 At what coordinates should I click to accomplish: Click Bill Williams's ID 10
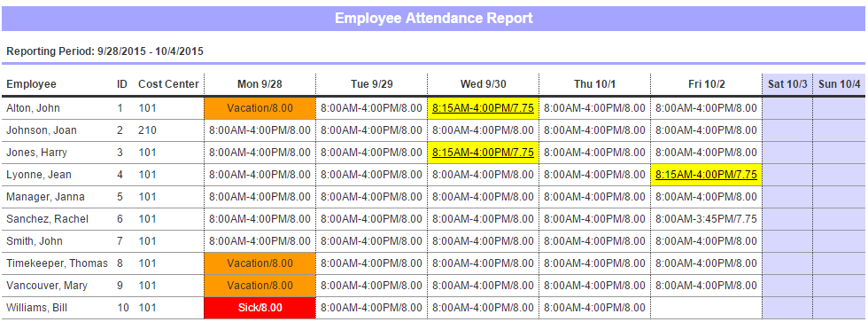[122, 308]
